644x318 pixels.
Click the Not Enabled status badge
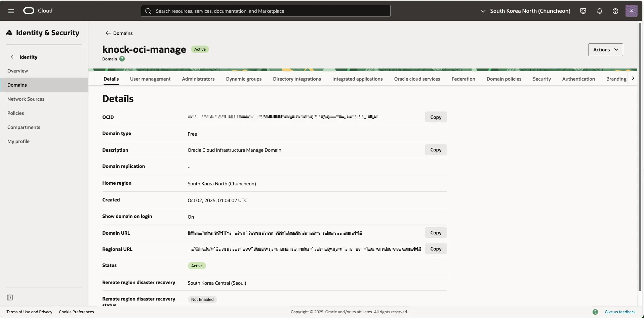pyautogui.click(x=202, y=300)
